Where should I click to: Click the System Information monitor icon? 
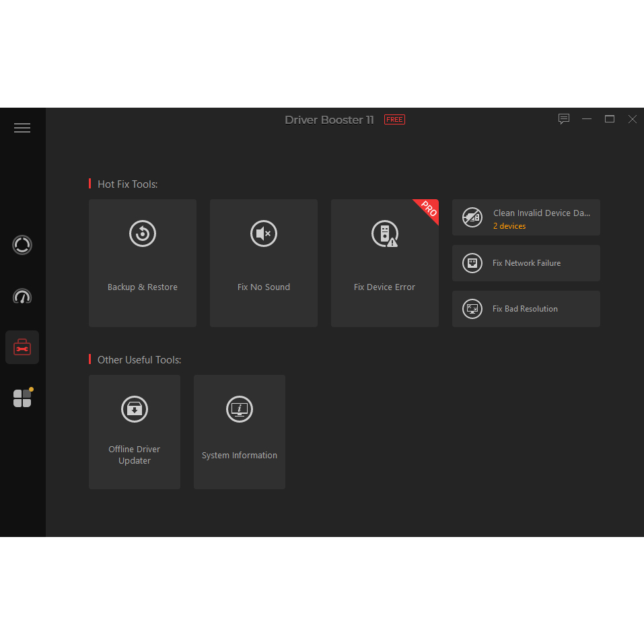(240, 409)
